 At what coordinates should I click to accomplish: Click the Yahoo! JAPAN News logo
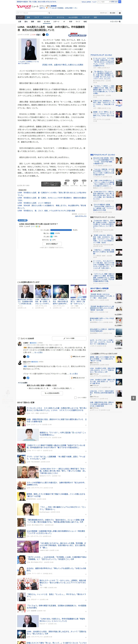tap(28, 7)
